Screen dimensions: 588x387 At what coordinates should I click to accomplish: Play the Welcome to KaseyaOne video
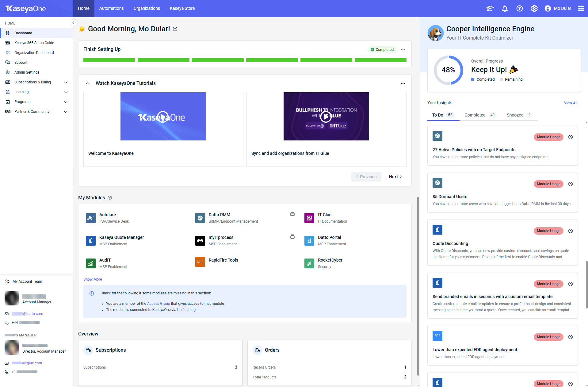163,117
